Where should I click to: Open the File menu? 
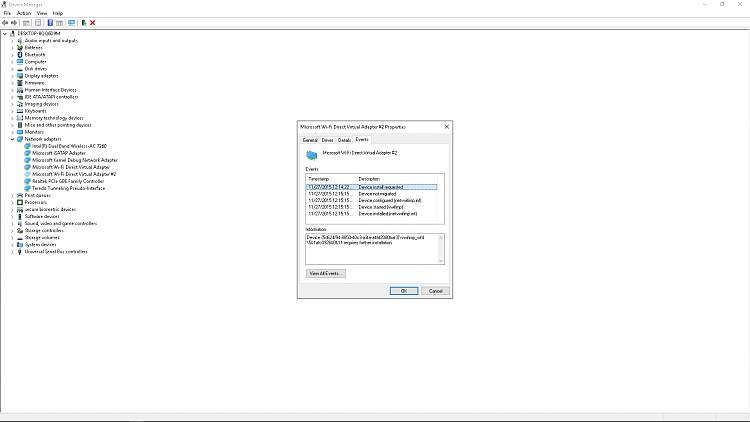coord(7,13)
